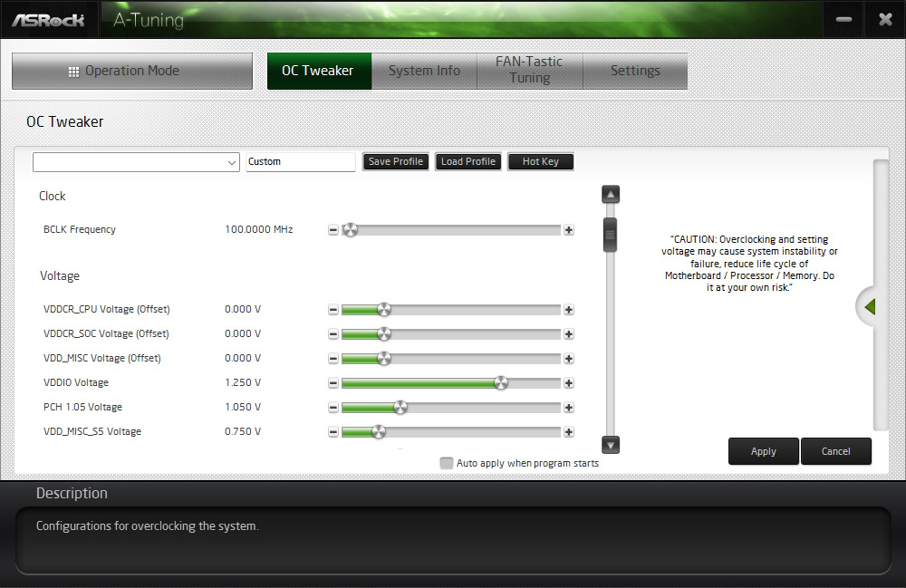
Task: Increase VDD_MISC Voltage offset with plus
Action: (569, 359)
